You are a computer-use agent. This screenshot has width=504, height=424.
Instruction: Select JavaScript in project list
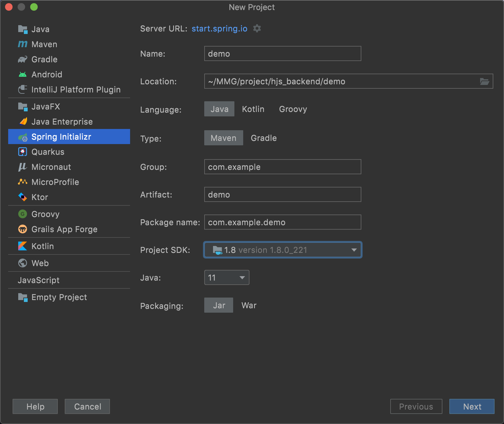click(69, 280)
